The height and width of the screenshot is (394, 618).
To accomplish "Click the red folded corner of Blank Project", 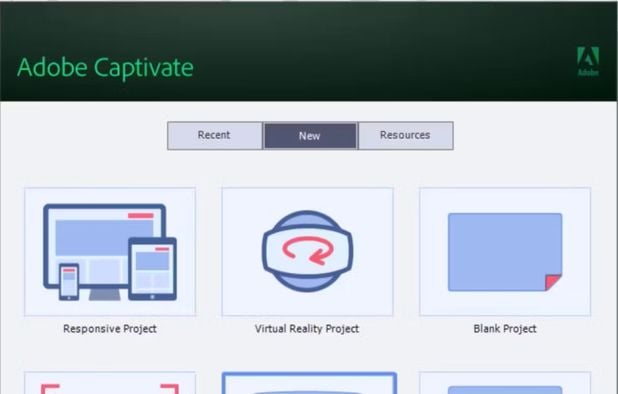I will (x=553, y=283).
